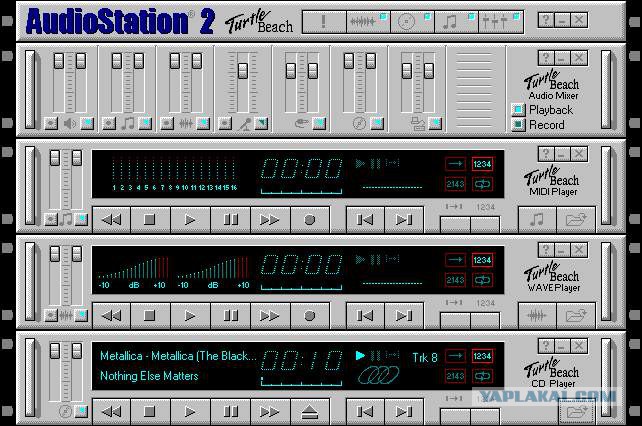
Task: Play audio in the WAVE Player
Action: pyautogui.click(x=190, y=316)
